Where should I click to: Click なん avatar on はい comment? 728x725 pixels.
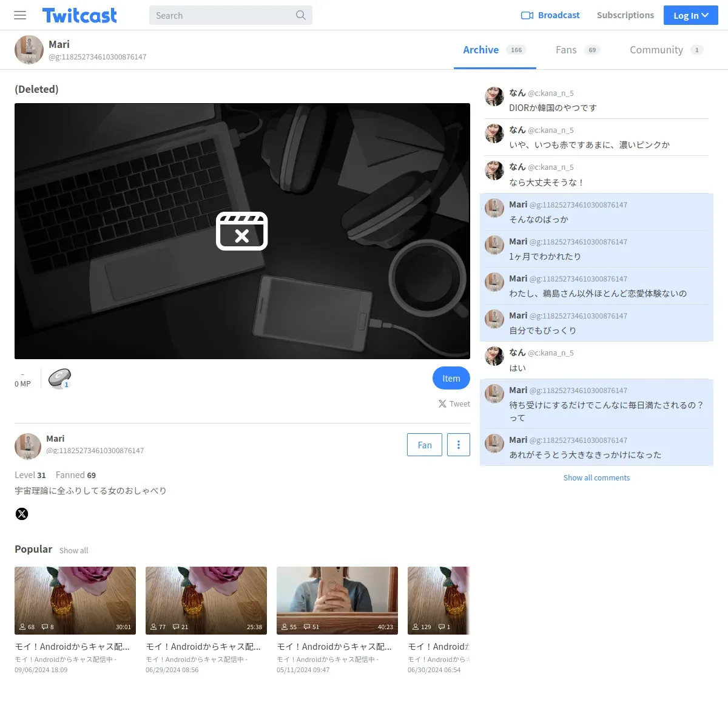coord(494,356)
